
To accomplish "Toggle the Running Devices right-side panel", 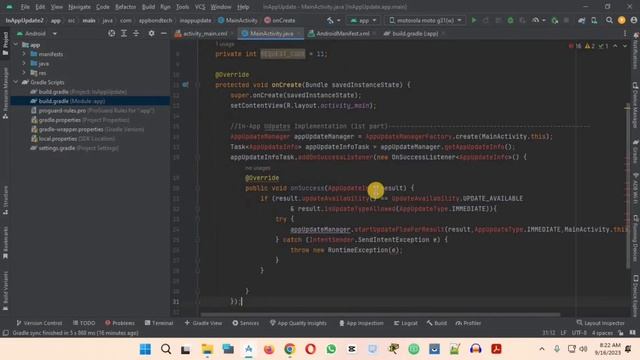I will pos(635,239).
